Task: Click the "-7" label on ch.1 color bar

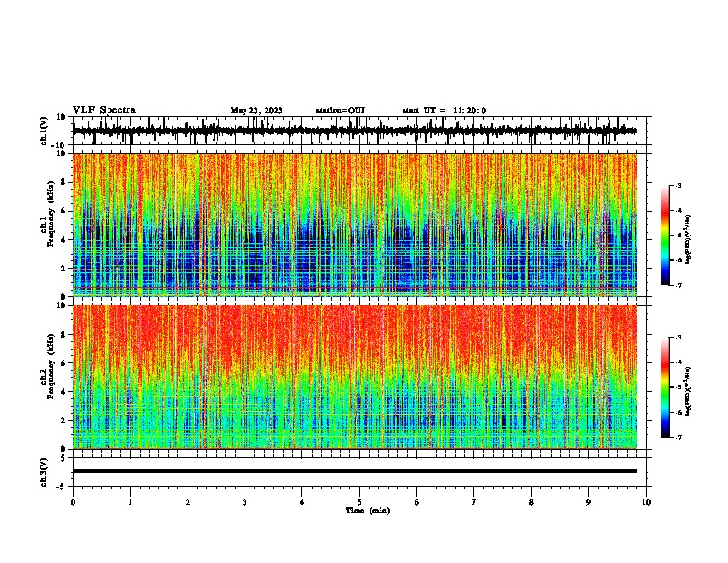Action: pos(677,285)
